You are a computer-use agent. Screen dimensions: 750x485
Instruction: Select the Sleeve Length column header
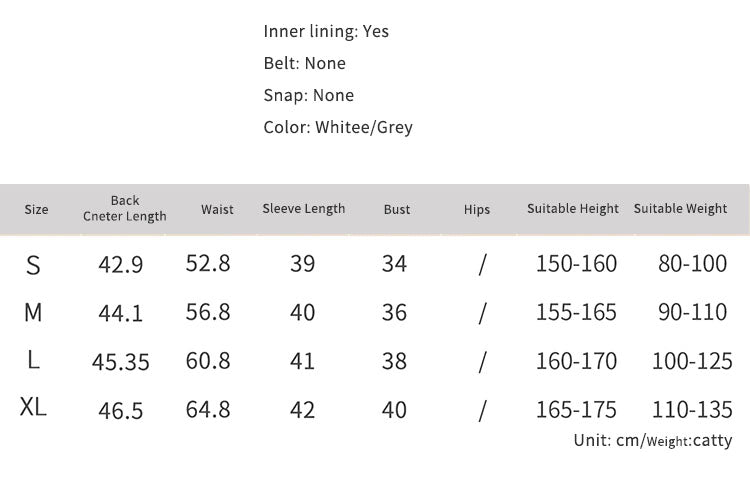click(x=304, y=209)
